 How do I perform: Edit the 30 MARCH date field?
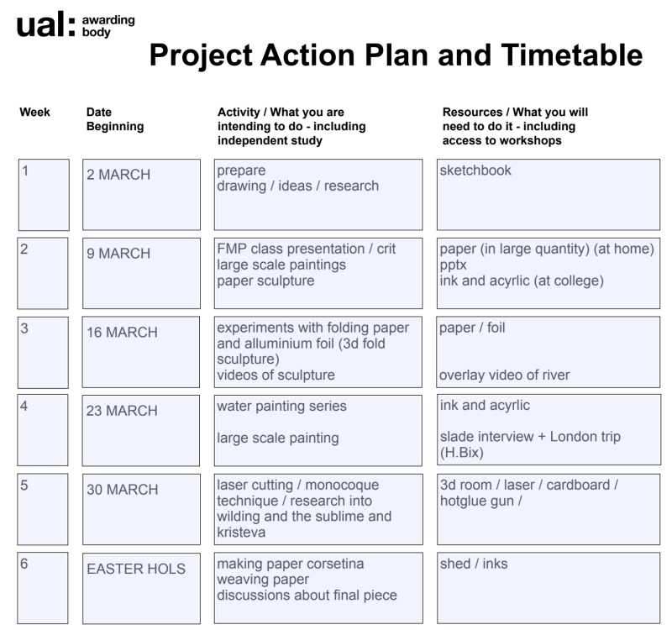[x=141, y=510]
